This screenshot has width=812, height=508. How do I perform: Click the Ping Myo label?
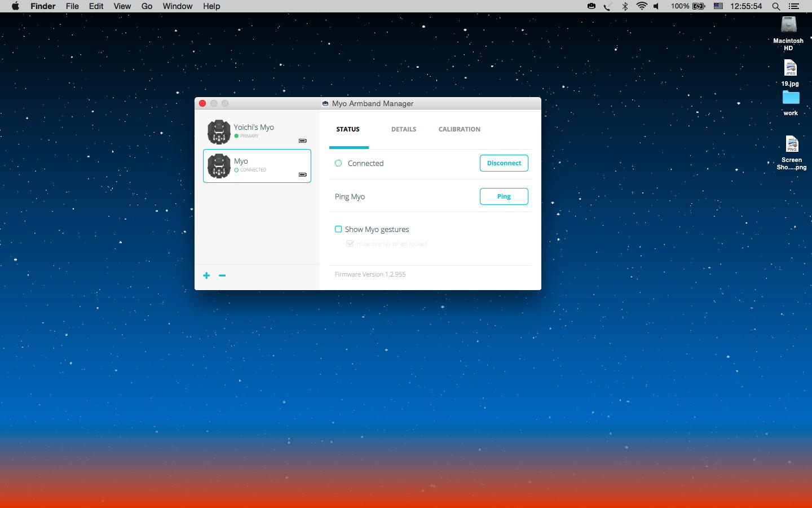point(350,196)
